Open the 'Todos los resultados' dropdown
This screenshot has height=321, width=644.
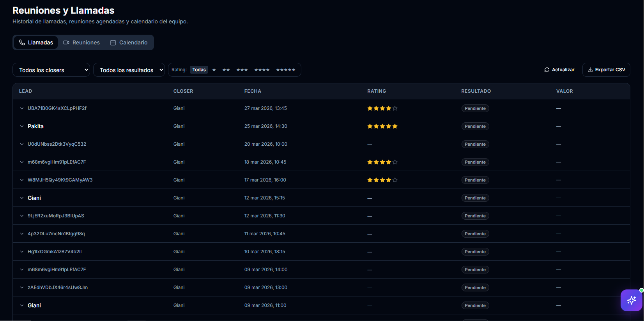129,70
